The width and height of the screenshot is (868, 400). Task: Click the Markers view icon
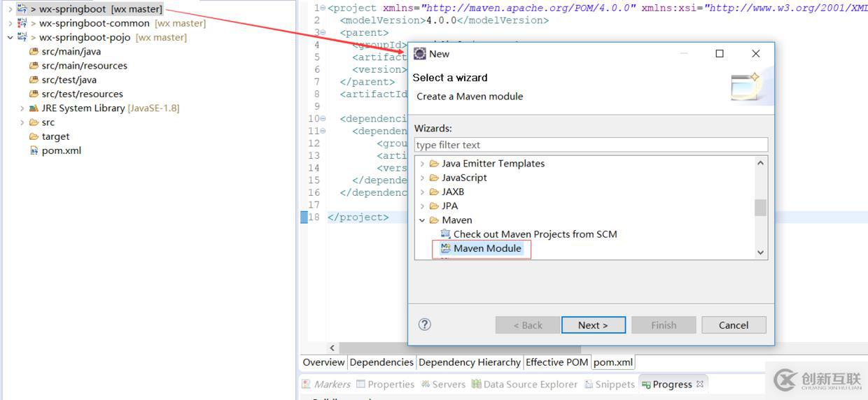click(x=306, y=384)
